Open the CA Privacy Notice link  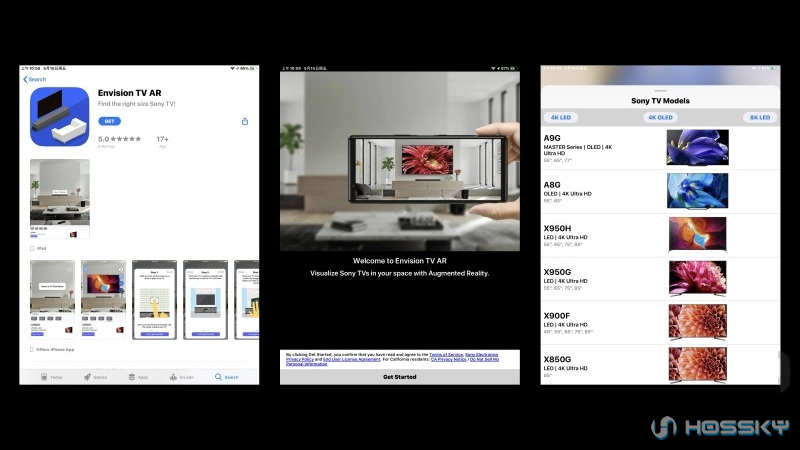(x=448, y=359)
